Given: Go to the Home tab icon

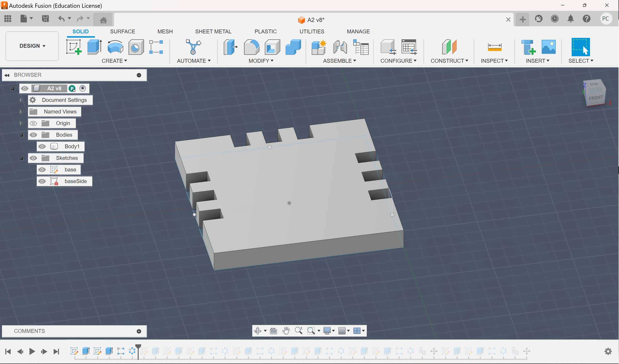Looking at the screenshot, I should [x=103, y=20].
